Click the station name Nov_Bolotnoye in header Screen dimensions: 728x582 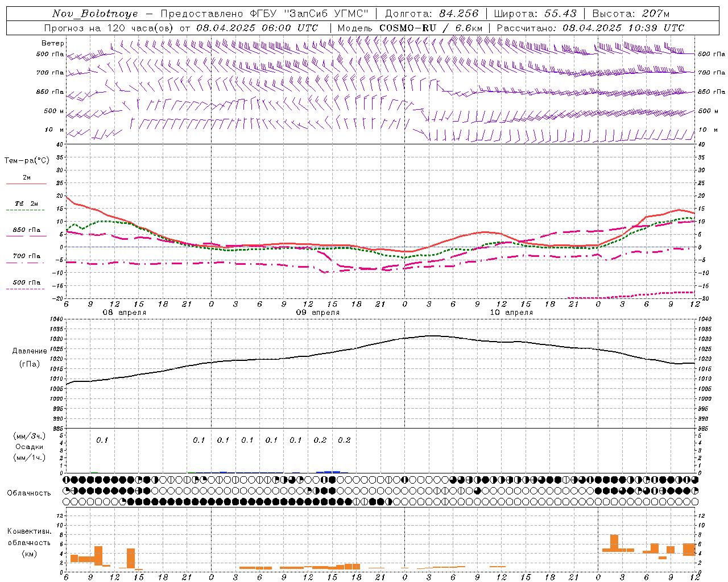95,14
